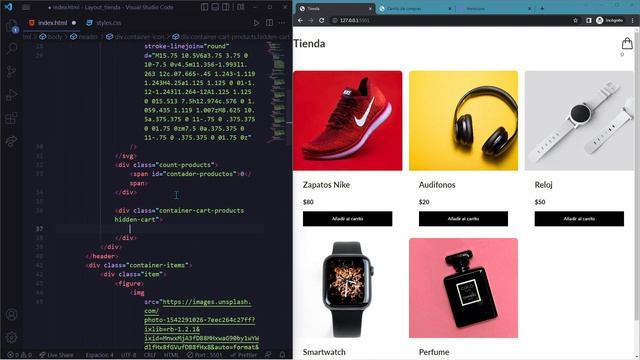Close the 'Carrito de compras' browser tab
Screen dimensions: 640x360
(450, 8)
